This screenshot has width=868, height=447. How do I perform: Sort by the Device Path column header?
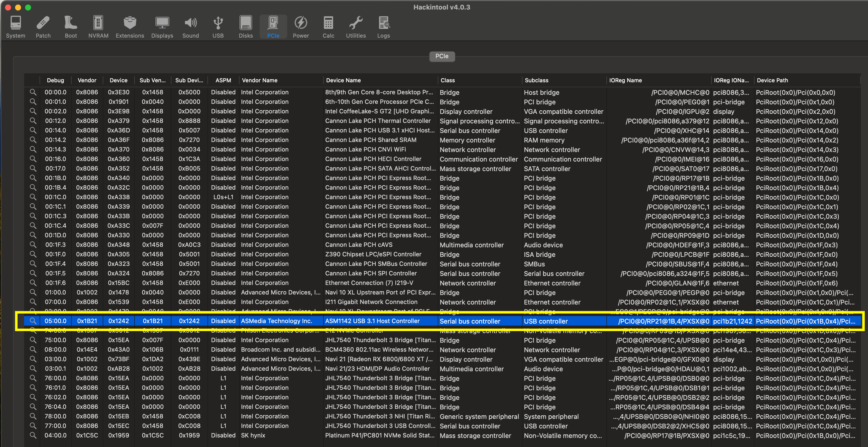tap(807, 80)
